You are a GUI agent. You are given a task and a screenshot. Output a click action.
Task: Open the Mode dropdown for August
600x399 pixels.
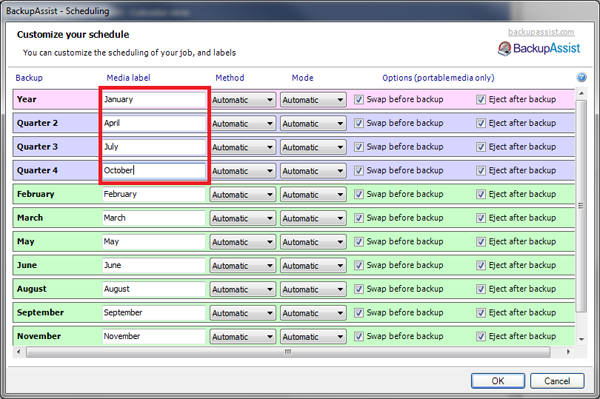click(313, 290)
